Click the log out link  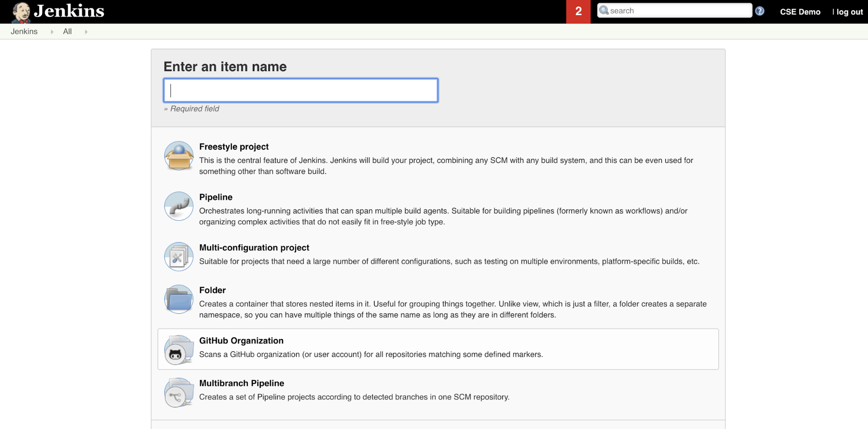tap(849, 12)
